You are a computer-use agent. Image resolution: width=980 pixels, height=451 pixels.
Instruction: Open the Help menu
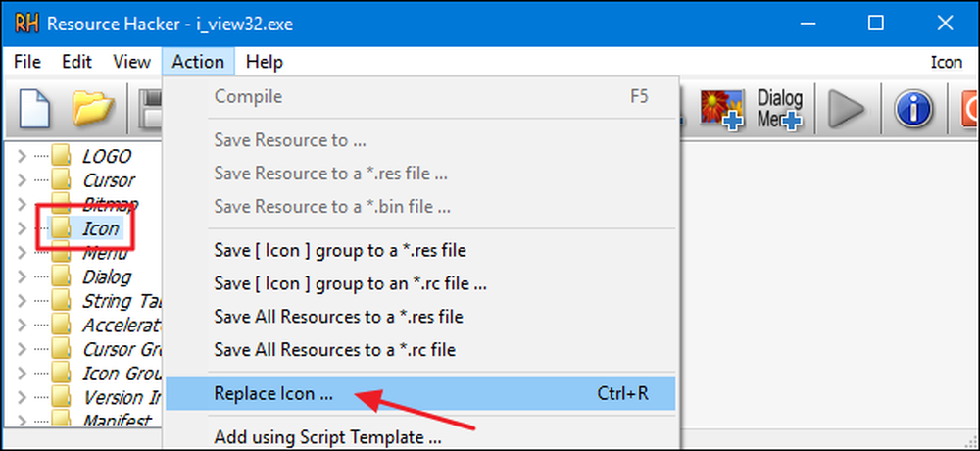[264, 62]
